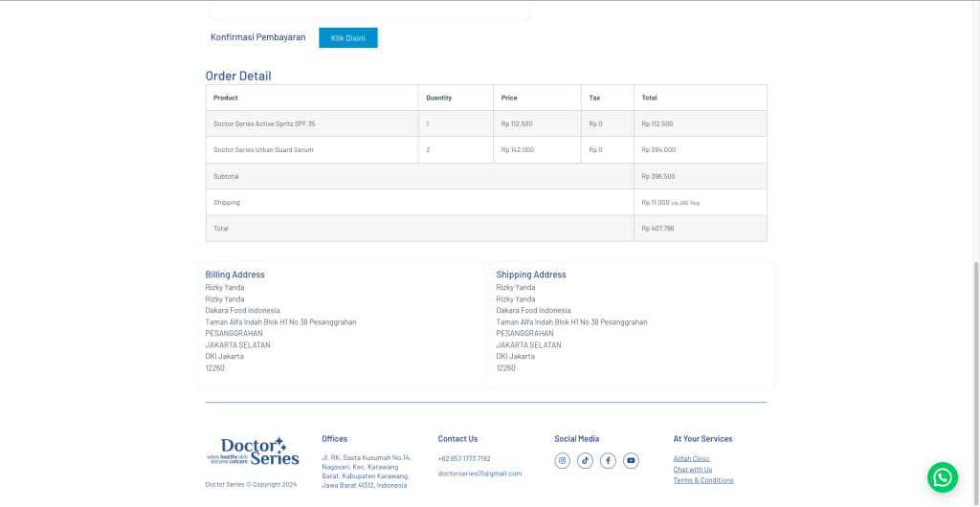The width and height of the screenshot is (980, 507).
Task: Click the At Your Services footer heading
Action: click(x=702, y=439)
